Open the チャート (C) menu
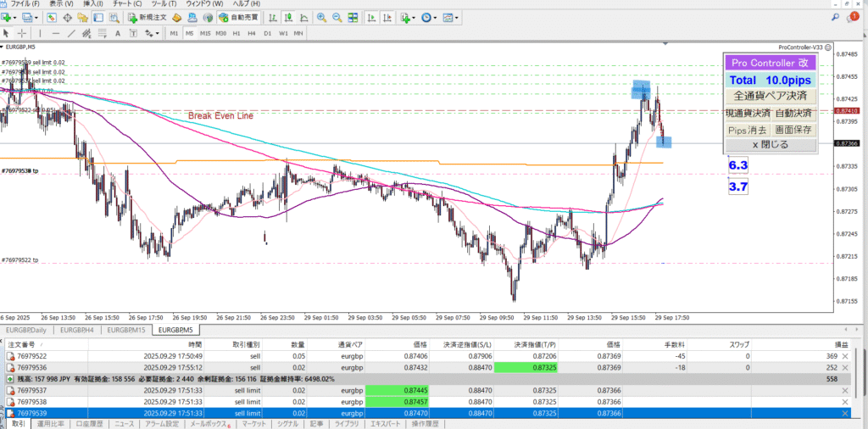 click(126, 4)
